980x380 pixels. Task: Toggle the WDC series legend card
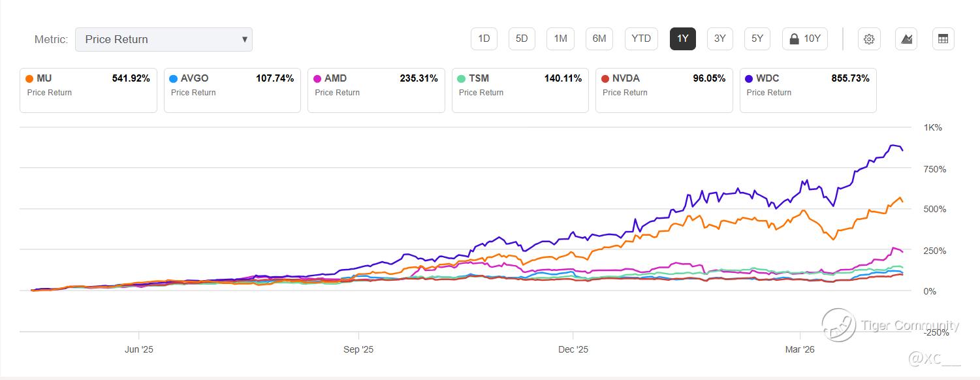[808, 90]
